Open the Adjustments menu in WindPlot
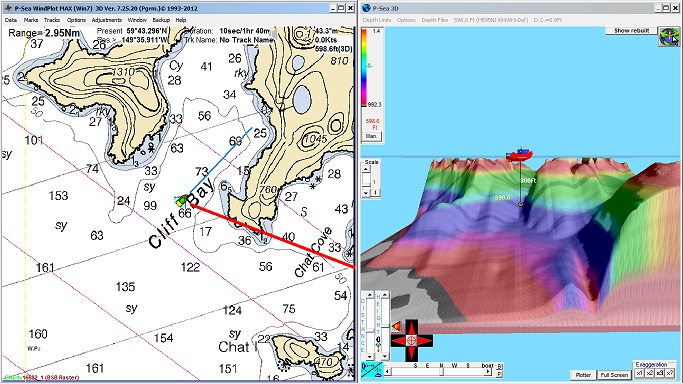The image size is (683, 384). point(107,20)
